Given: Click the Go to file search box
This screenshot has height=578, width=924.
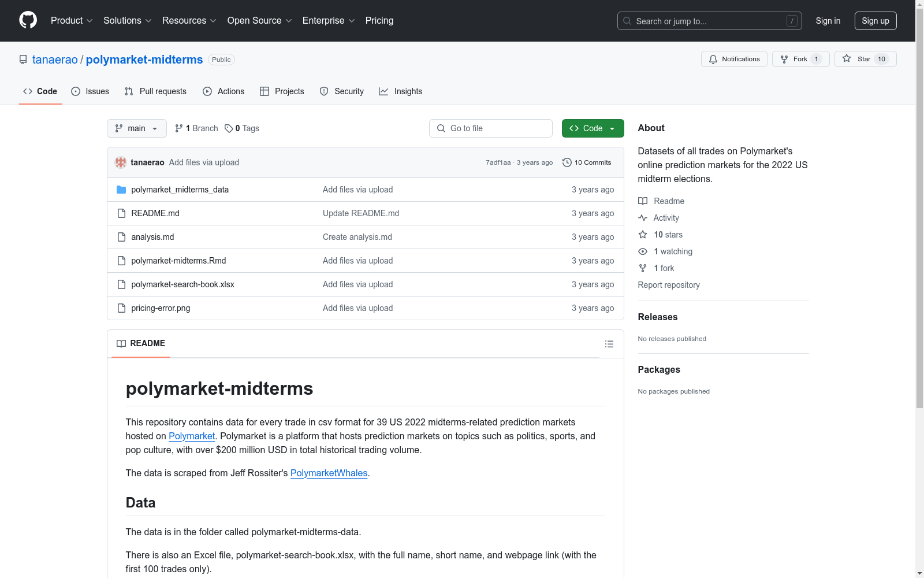Looking at the screenshot, I should (x=491, y=128).
